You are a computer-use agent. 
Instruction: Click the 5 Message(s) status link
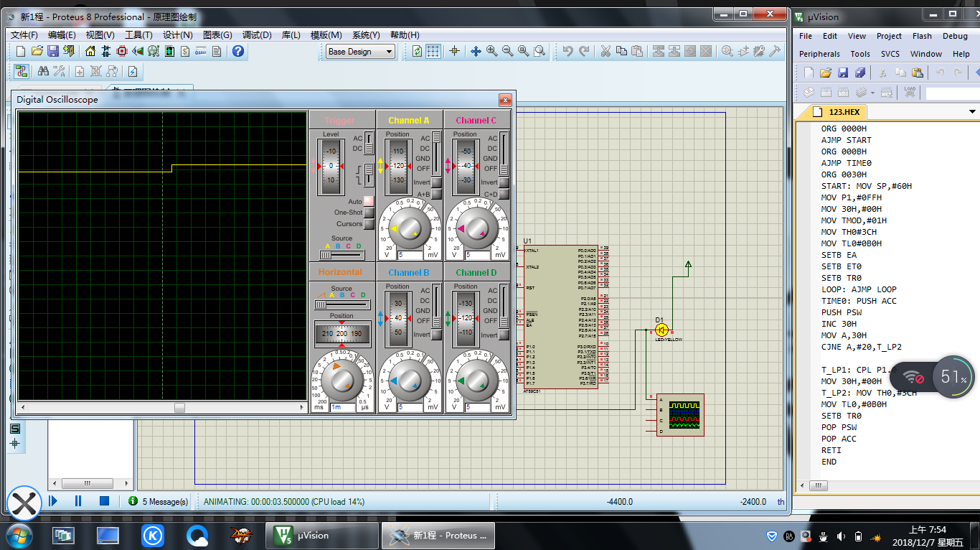click(x=166, y=502)
